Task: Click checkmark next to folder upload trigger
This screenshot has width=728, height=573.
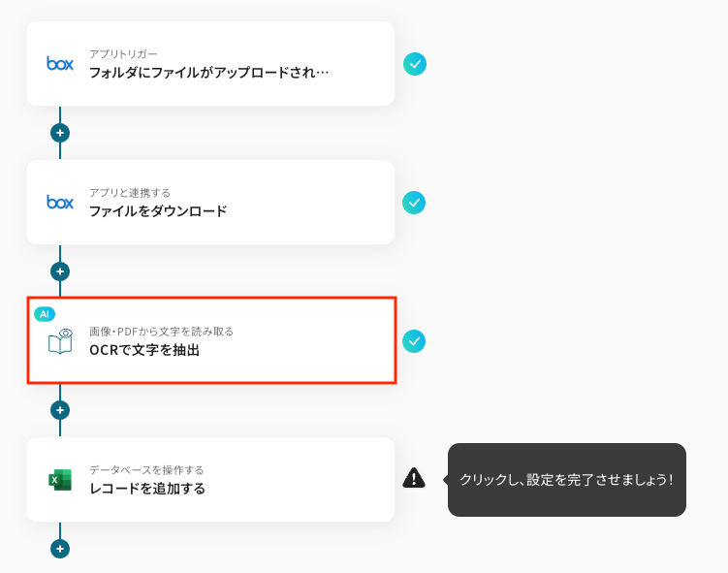Action: 415,64
